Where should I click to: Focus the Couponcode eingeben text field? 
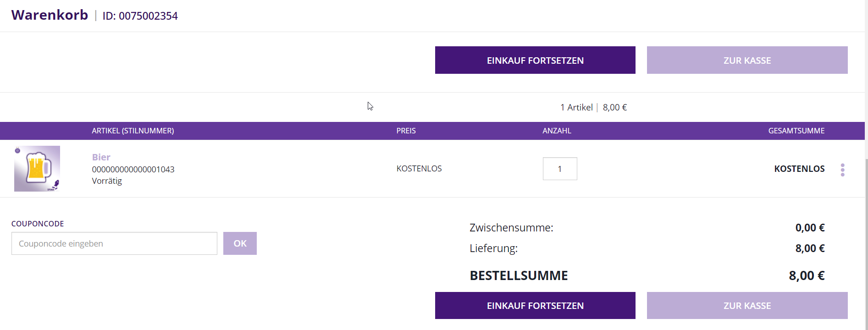tap(114, 243)
